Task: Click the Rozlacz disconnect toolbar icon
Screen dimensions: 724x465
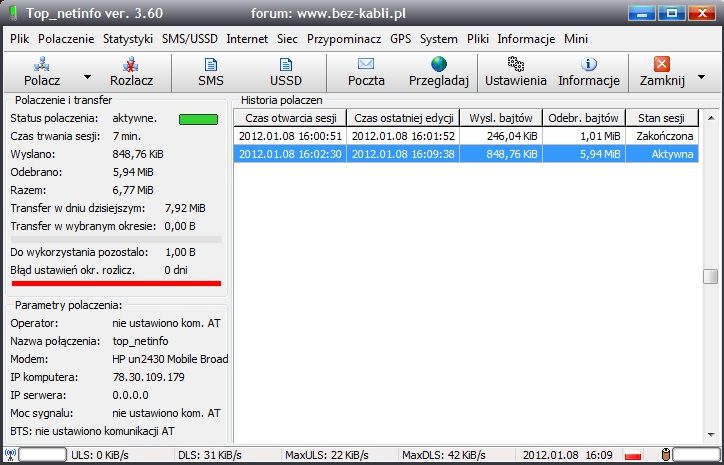Action: click(x=131, y=64)
